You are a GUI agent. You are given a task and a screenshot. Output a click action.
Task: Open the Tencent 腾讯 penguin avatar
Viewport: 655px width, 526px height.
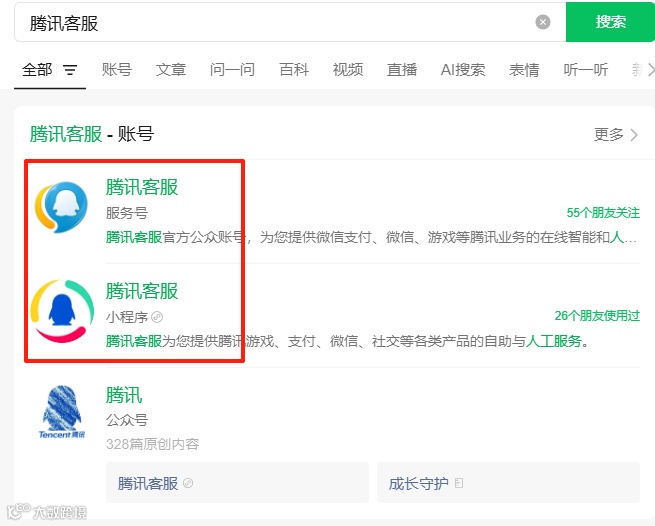click(x=62, y=412)
